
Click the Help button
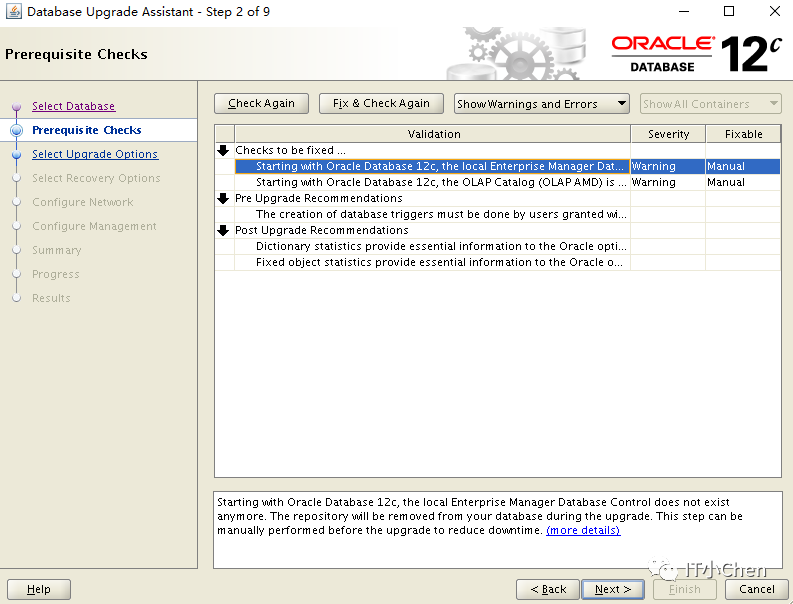[39, 589]
